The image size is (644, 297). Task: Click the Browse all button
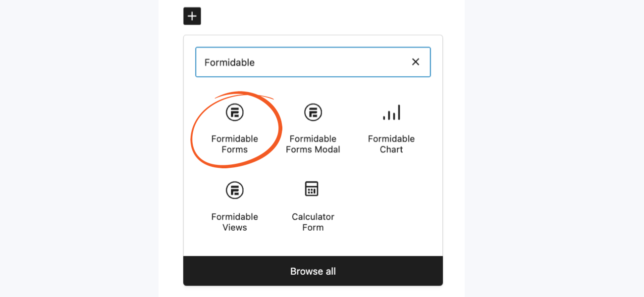tap(313, 271)
